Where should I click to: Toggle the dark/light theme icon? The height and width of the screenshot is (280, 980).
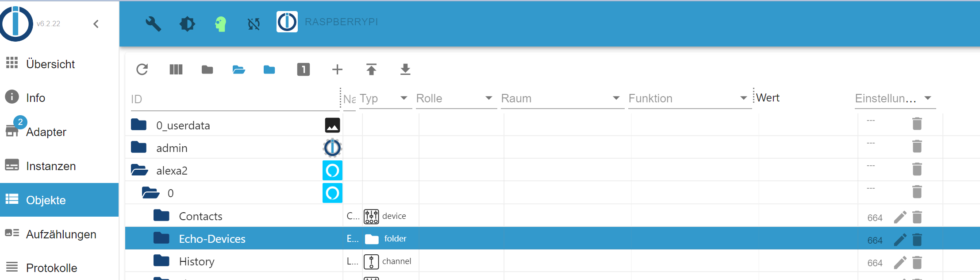[187, 23]
